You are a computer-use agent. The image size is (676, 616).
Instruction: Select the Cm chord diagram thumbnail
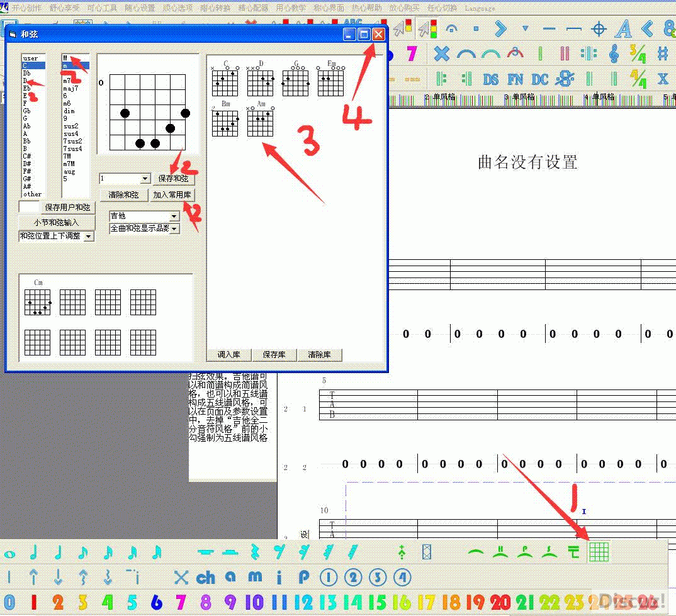click(38, 298)
